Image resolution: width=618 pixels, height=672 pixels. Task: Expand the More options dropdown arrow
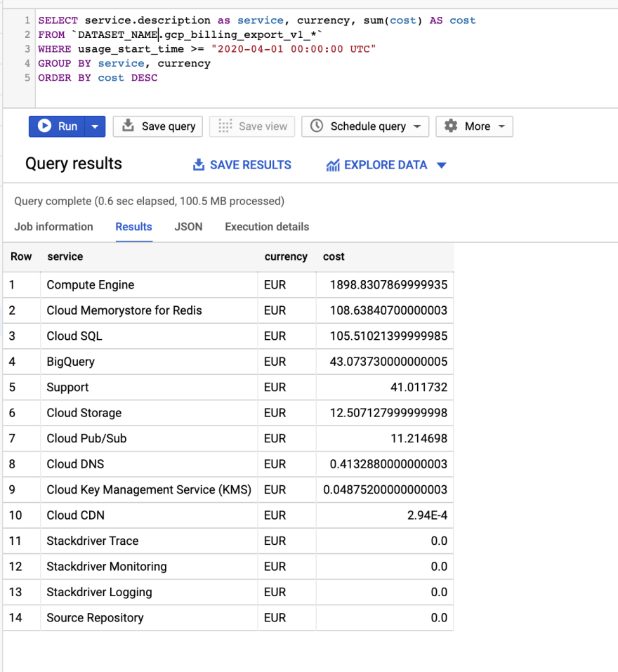click(501, 126)
